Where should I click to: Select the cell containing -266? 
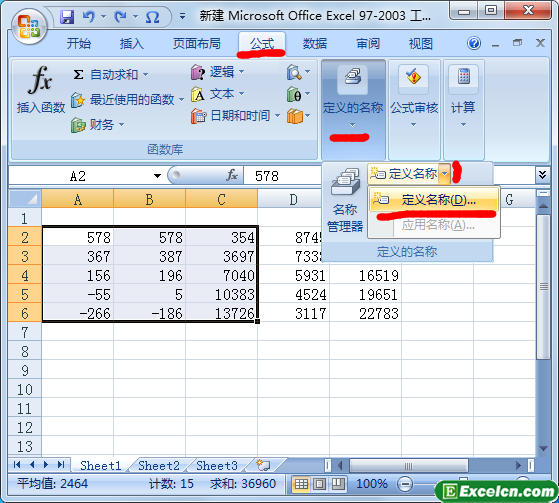tap(78, 313)
